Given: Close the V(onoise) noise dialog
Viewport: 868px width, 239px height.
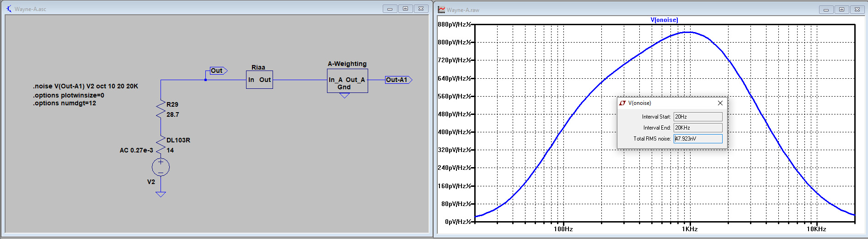Looking at the screenshot, I should click(x=720, y=103).
